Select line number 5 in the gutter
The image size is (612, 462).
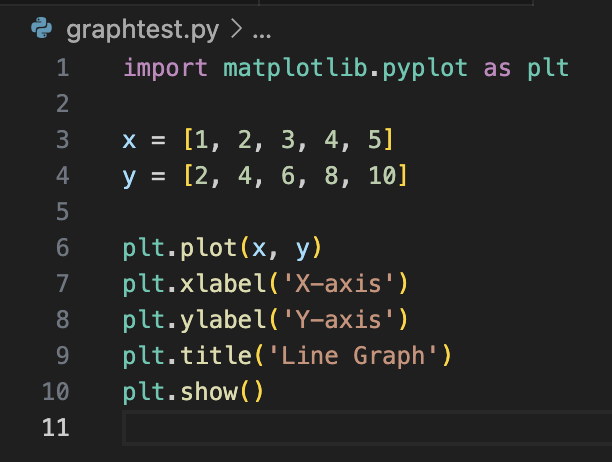pyautogui.click(x=63, y=211)
